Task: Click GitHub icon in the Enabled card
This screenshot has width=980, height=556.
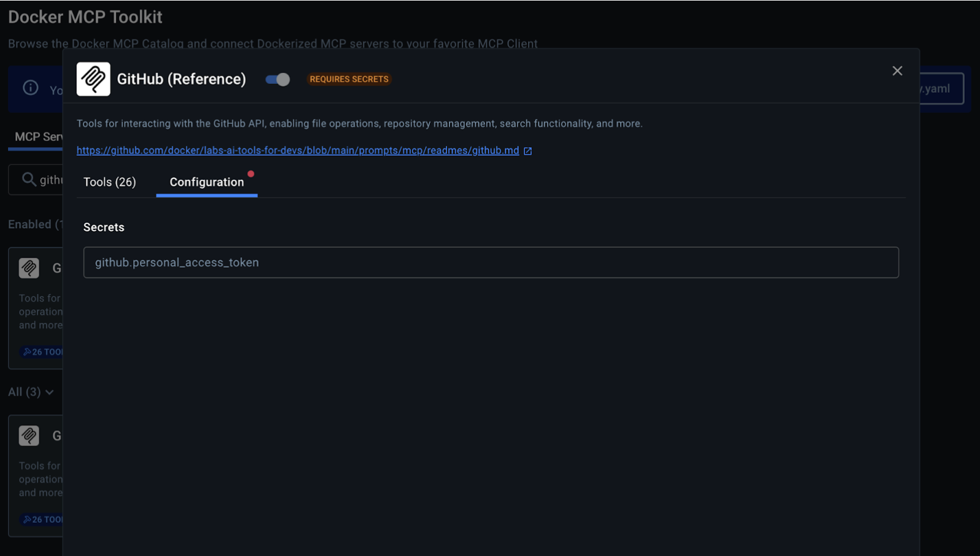Action: pos(29,268)
